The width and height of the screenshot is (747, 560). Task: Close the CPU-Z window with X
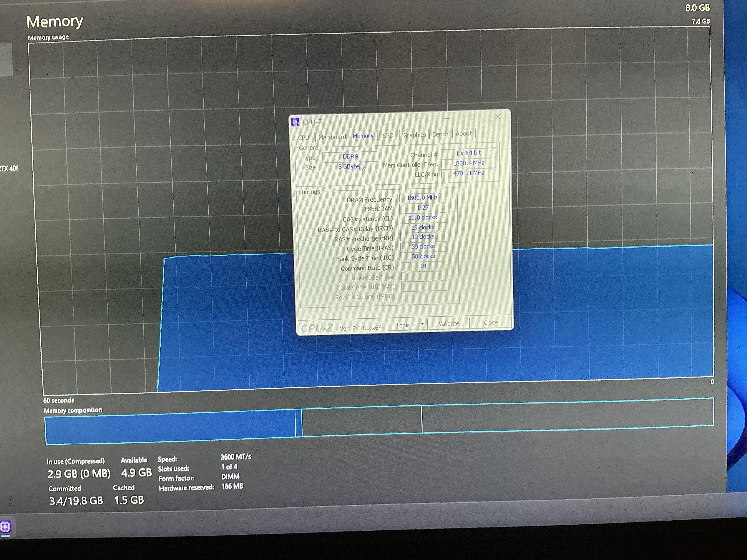(x=497, y=117)
